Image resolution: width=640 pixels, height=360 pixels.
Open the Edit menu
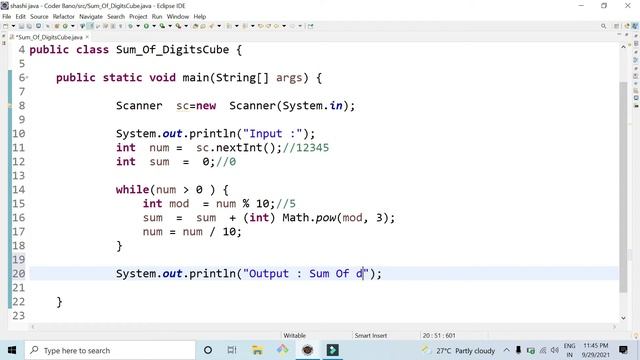click(x=20, y=17)
